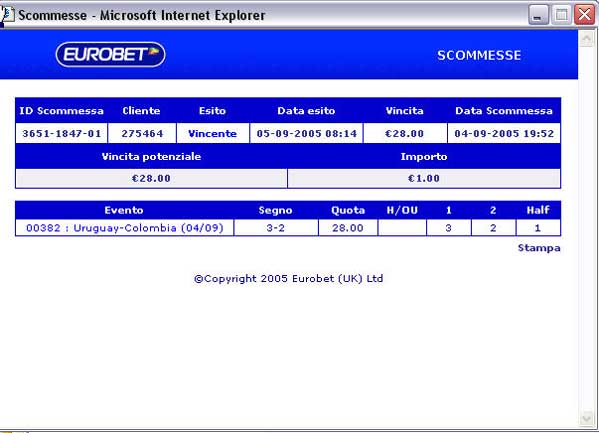Screen dimensions: 599x433
Task: Click the Stampa print link
Action: 539,248
